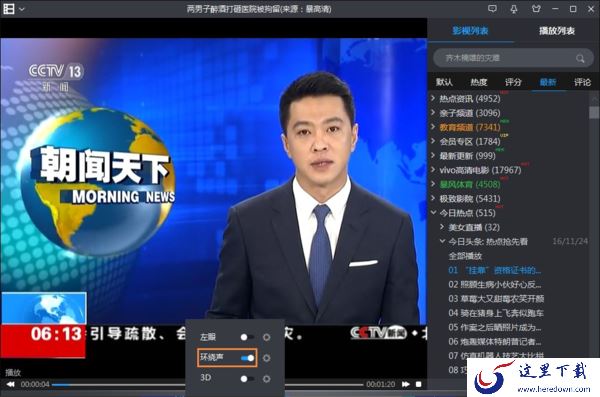Expand the vivo高清电影 (17967) category arrow
Image resolution: width=600 pixels, height=397 pixels.
coord(433,169)
